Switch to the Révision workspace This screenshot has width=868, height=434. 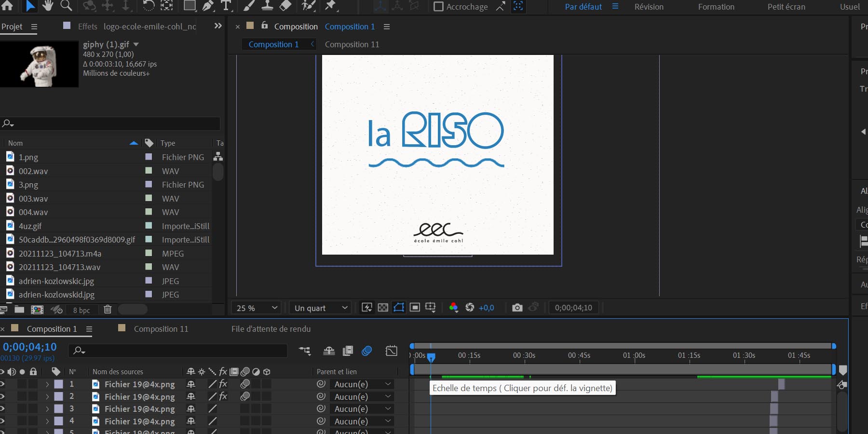pyautogui.click(x=649, y=7)
